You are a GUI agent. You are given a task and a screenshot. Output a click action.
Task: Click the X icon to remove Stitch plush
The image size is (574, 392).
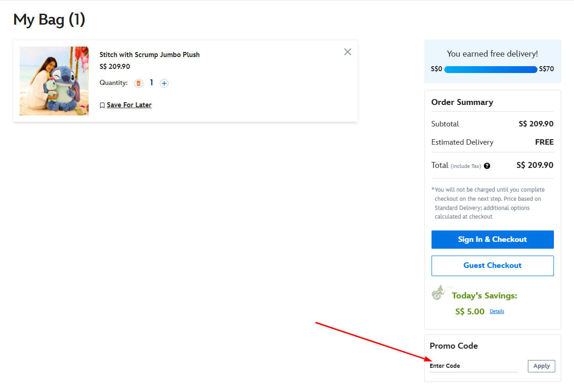(x=348, y=52)
